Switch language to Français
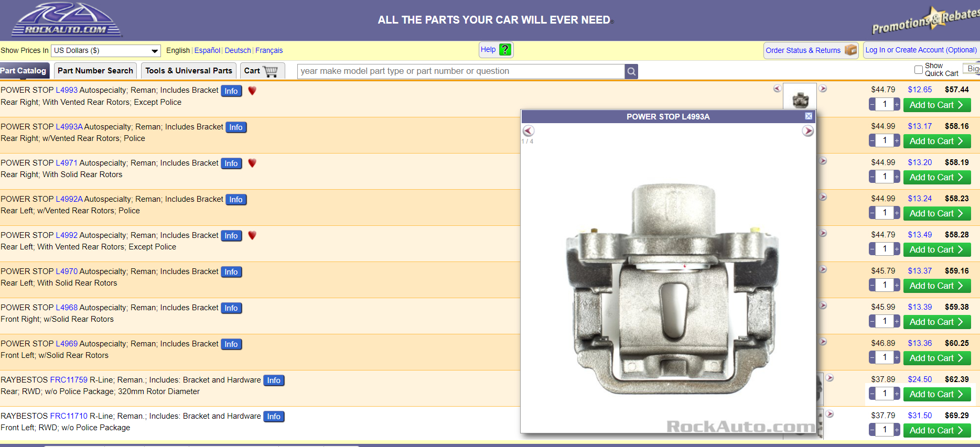980x447 pixels. click(x=269, y=50)
